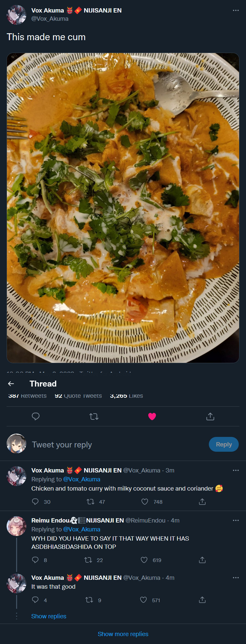Retweet the 'It was that good' reply
The height and width of the screenshot is (644, 246).
[89, 600]
